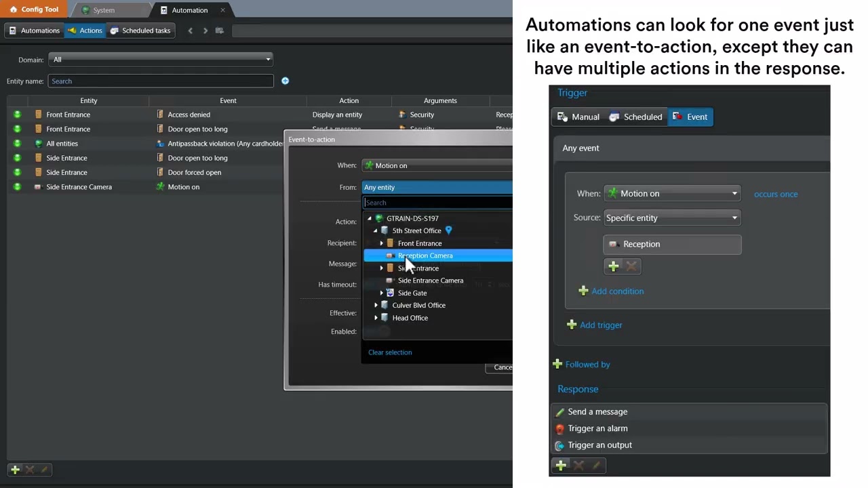Image resolution: width=868 pixels, height=488 pixels.
Task: Open the Config Tool home tab
Action: coord(34,9)
